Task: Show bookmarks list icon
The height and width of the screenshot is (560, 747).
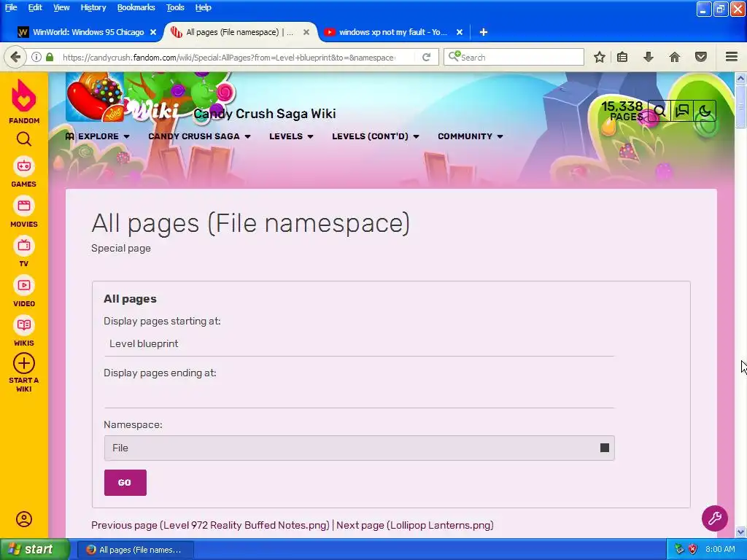Action: [x=622, y=57]
